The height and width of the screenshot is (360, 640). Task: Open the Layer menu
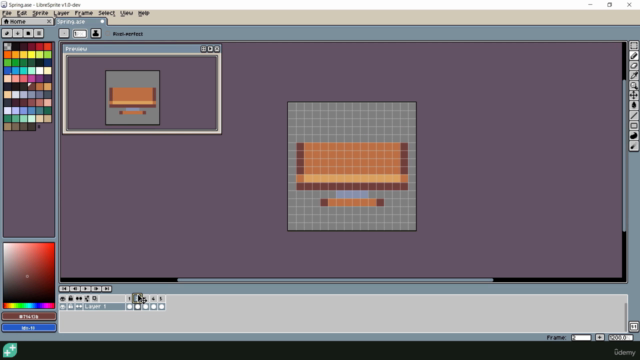point(61,13)
